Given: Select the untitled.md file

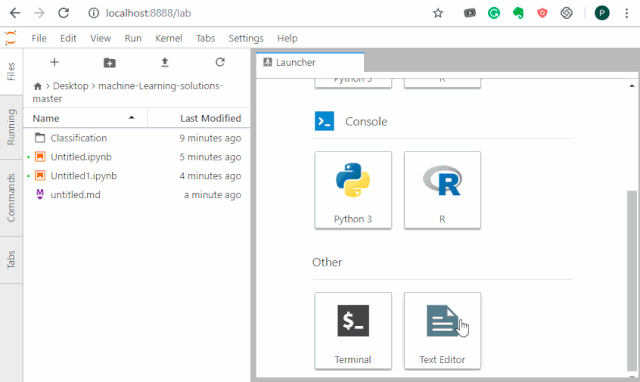Looking at the screenshot, I should click(137, 195).
